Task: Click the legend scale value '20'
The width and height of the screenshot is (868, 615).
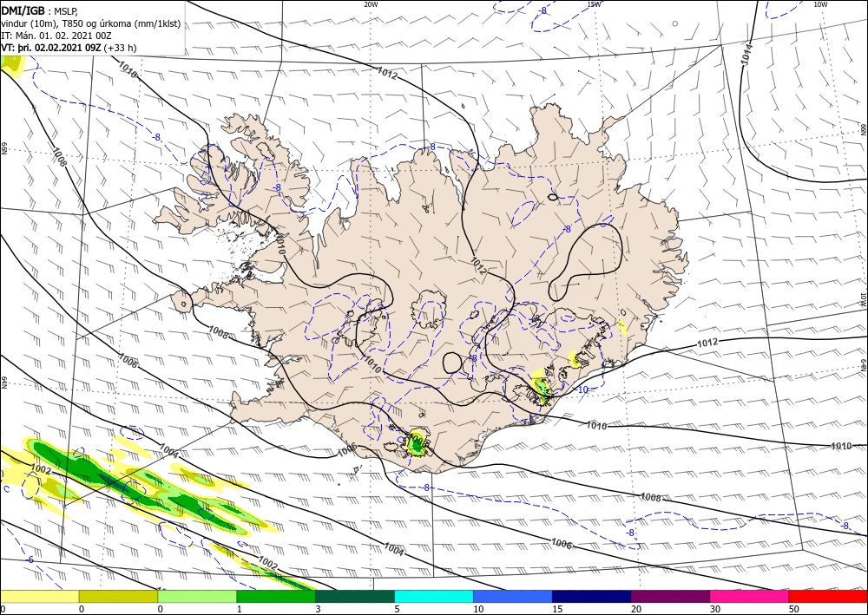Action: click(x=635, y=609)
